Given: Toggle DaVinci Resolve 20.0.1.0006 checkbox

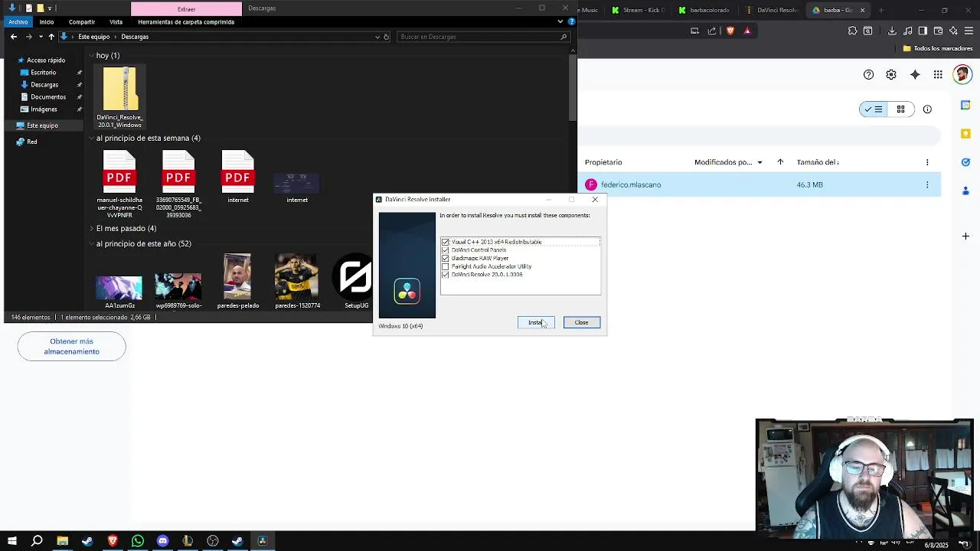Looking at the screenshot, I should tap(446, 275).
